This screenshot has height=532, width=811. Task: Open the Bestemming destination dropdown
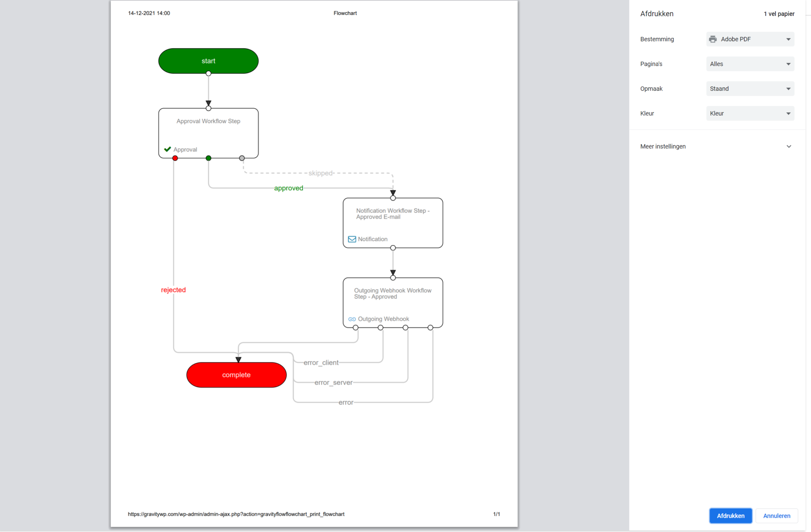(750, 39)
